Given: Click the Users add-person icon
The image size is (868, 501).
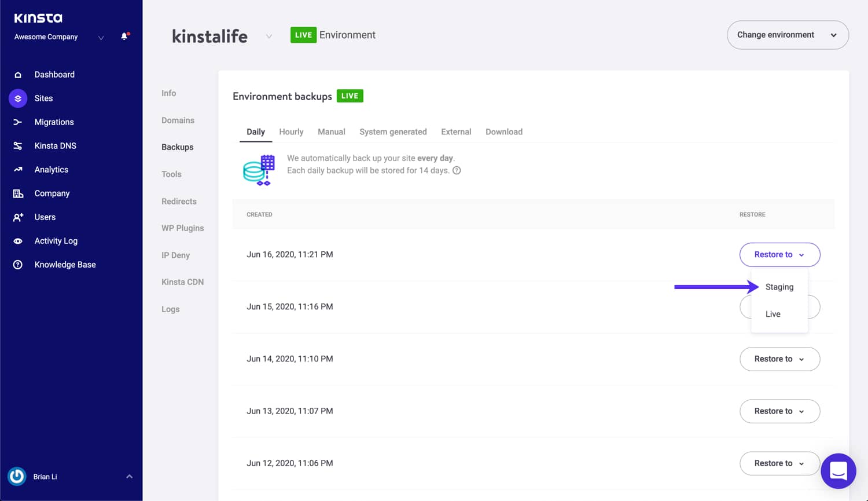Looking at the screenshot, I should (x=18, y=217).
